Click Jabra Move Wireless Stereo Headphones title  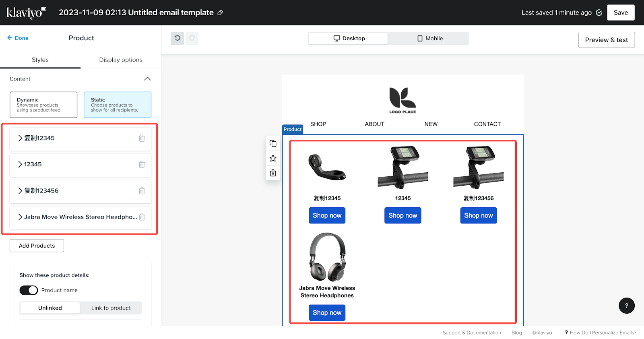pos(327,292)
